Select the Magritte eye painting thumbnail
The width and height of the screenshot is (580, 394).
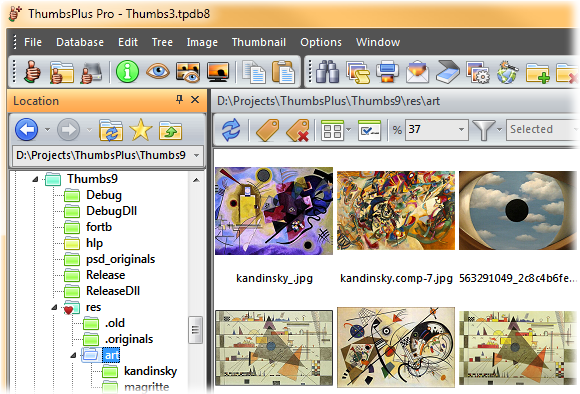(x=518, y=210)
